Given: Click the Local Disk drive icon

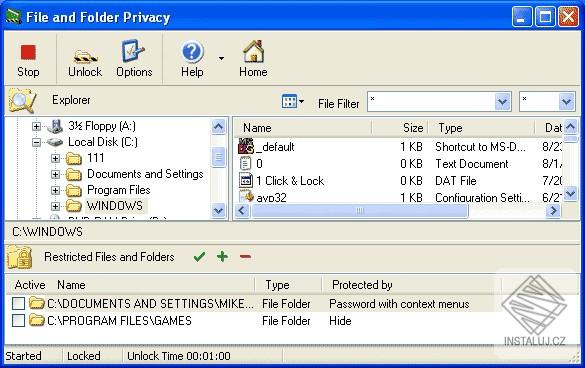Looking at the screenshot, I should point(55,143).
